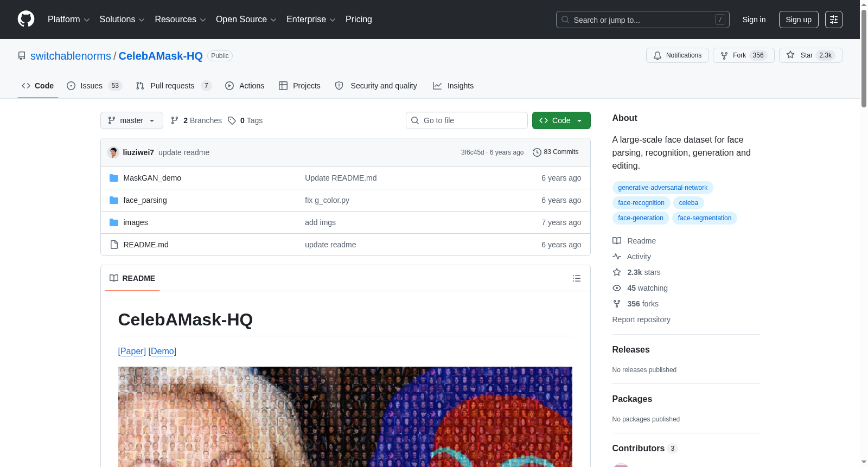Click the bell icon in Notifications
The width and height of the screenshot is (868, 467).
(x=658, y=55)
